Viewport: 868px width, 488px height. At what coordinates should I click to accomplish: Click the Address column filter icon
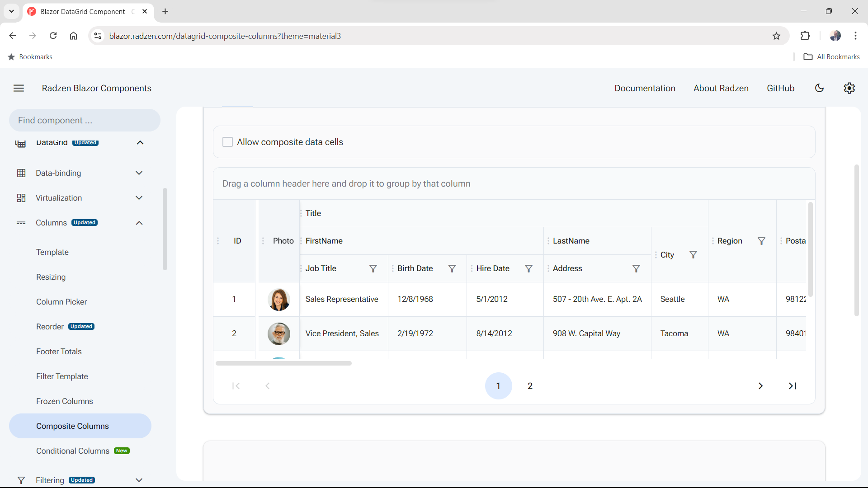[636, 269]
